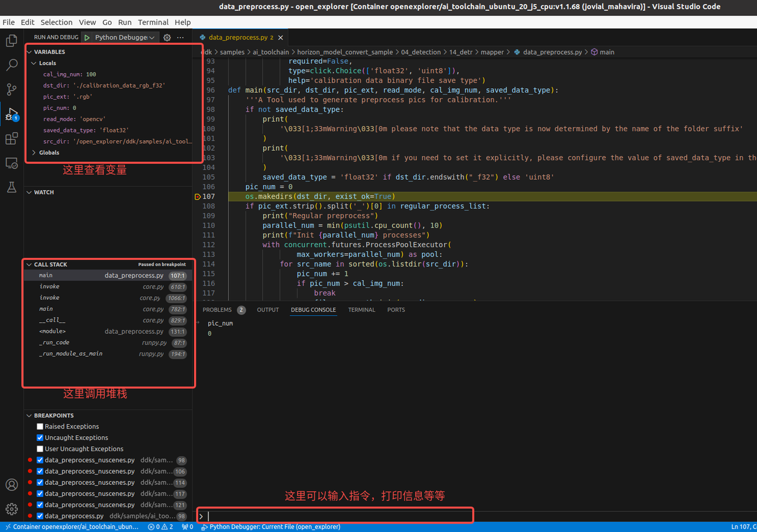This screenshot has width=757, height=532.
Task: Enable the User Uncaught Exceptions checkbox
Action: point(40,449)
